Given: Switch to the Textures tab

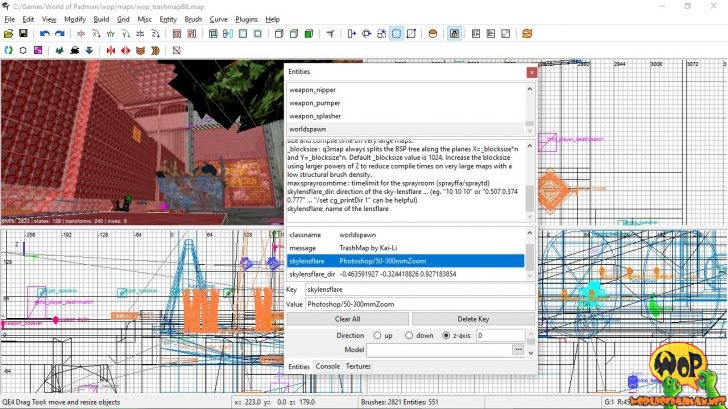Looking at the screenshot, I should pyautogui.click(x=358, y=367).
